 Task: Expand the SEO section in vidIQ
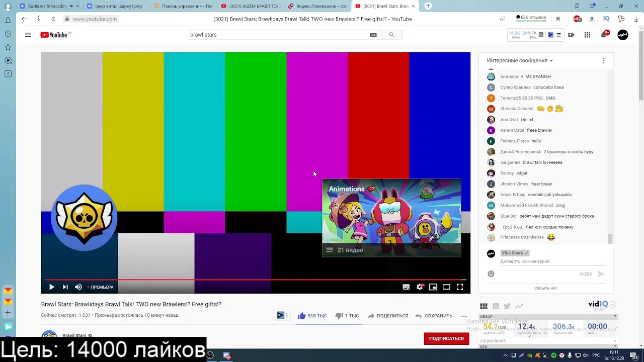(548, 347)
